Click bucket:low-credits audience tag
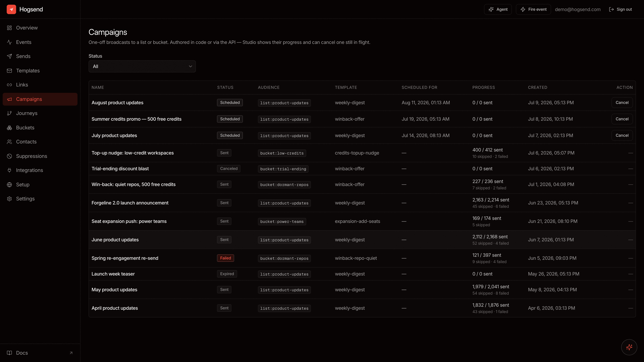Image resolution: width=644 pixels, height=362 pixels. coord(282,153)
